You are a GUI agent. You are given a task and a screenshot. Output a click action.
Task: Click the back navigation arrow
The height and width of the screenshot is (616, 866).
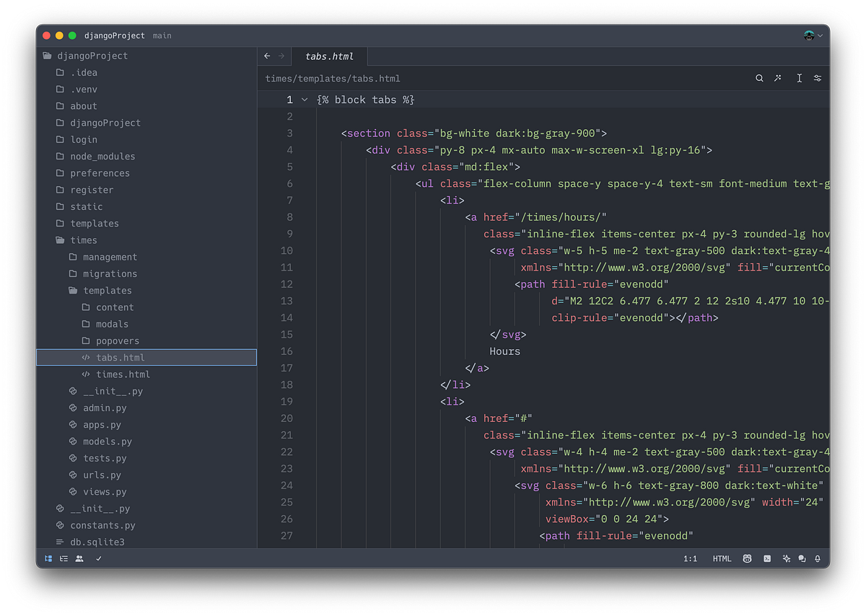[266, 56]
